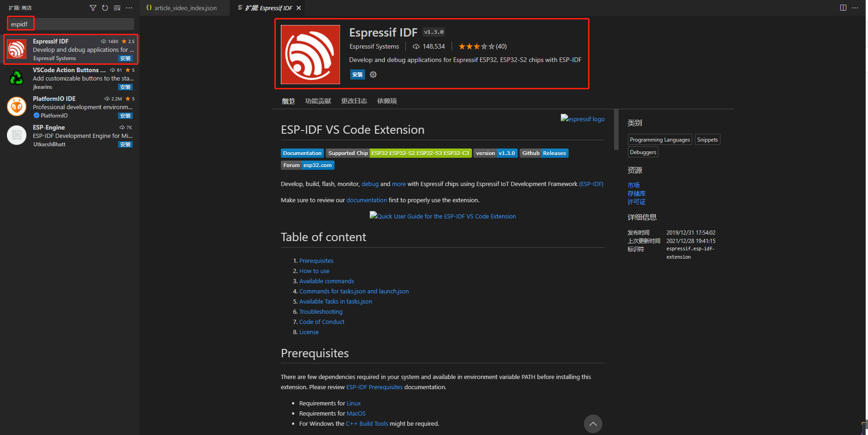
Task: Click the VSCode Action Buttons recycle icon
Action: click(17, 78)
